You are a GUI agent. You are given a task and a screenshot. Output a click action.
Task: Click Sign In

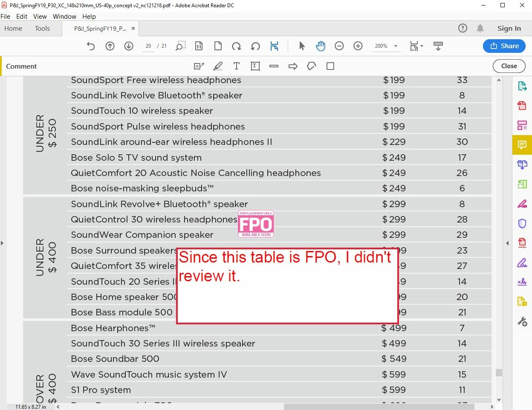point(509,29)
